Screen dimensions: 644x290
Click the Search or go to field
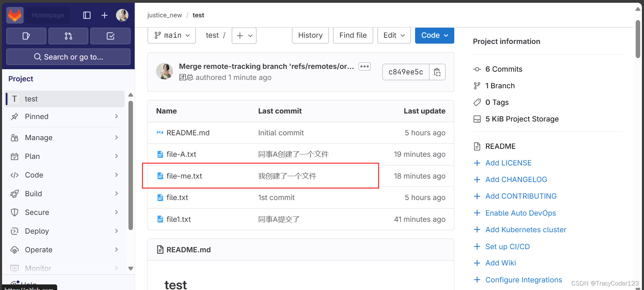click(x=68, y=57)
